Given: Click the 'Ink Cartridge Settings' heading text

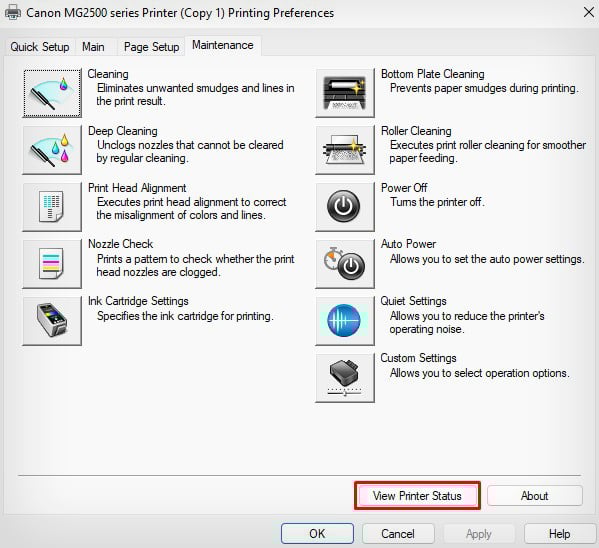Looking at the screenshot, I should pyautogui.click(x=138, y=301).
